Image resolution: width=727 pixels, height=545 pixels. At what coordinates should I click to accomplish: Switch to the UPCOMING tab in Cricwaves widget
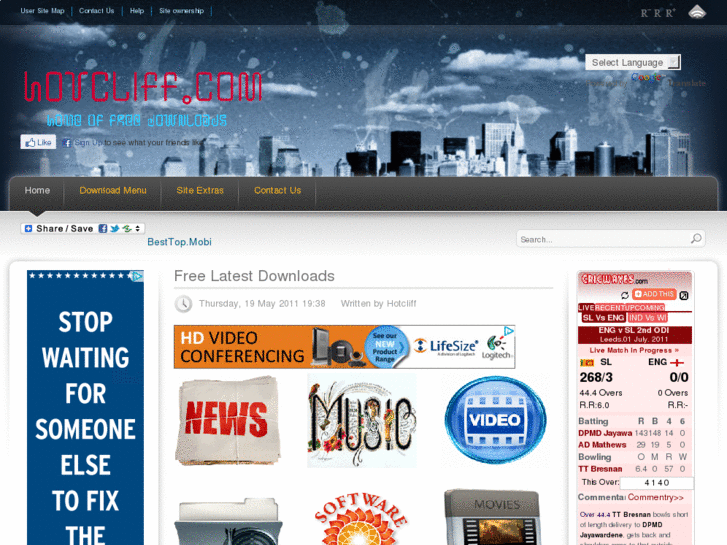click(647, 308)
